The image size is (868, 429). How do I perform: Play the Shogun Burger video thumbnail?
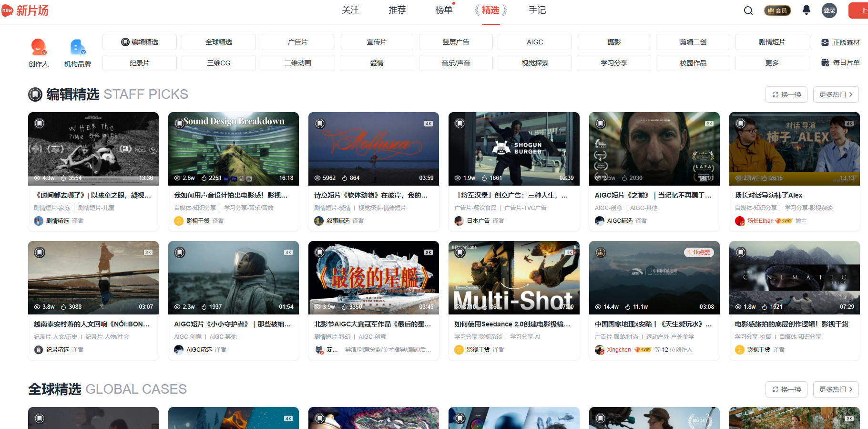pyautogui.click(x=513, y=148)
